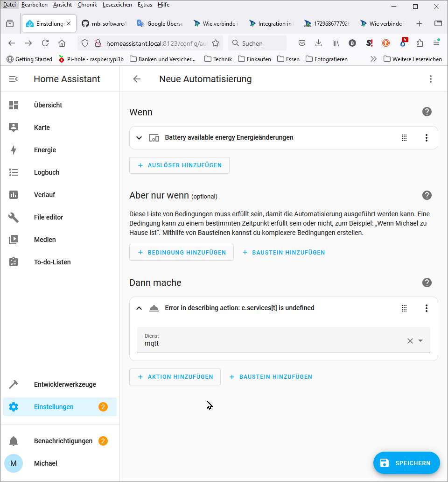Click the back arrow beside Neue Automatisierung

pyautogui.click(x=137, y=79)
